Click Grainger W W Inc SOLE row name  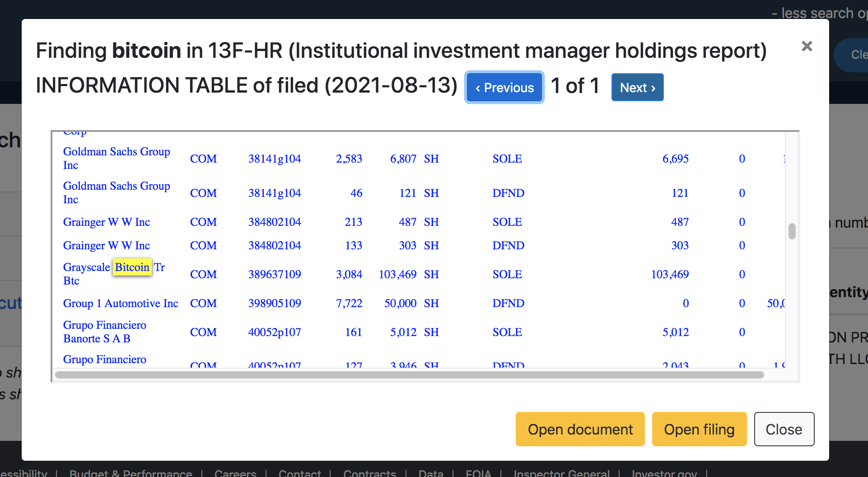[107, 222]
